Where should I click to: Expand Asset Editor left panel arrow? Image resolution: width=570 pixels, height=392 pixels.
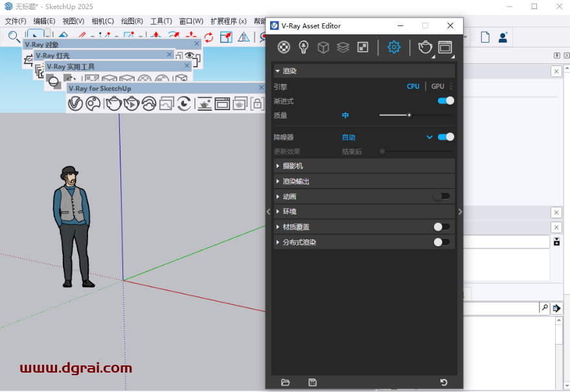(268, 212)
